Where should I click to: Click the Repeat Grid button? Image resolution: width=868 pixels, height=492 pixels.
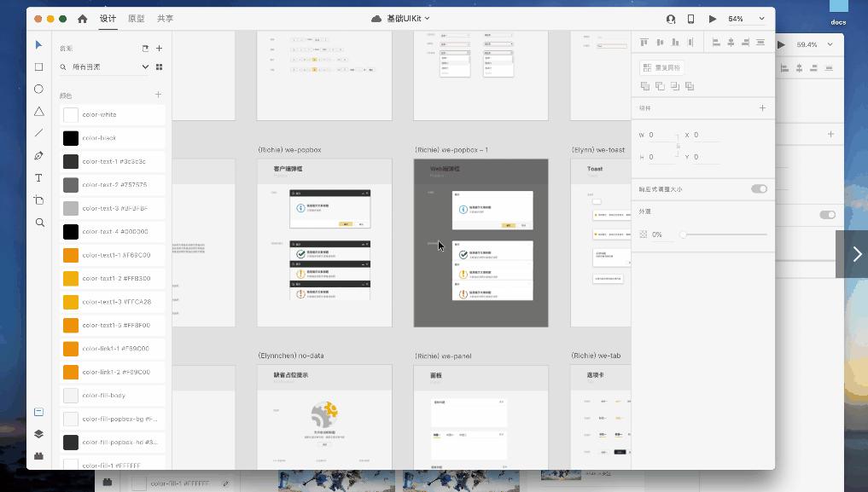(662, 67)
